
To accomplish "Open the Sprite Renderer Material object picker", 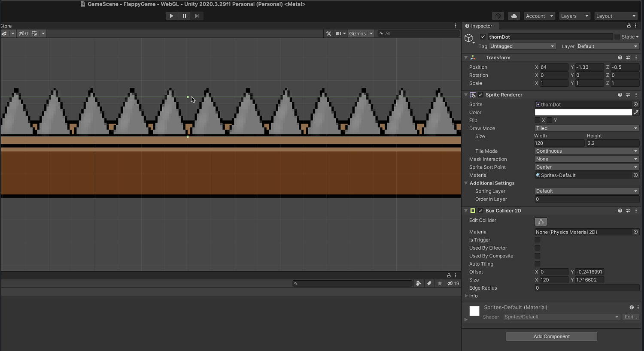I will pyautogui.click(x=636, y=175).
